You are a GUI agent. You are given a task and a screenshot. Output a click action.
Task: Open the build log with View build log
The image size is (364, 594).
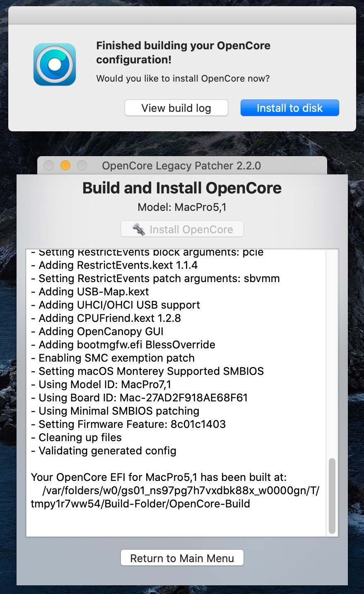point(176,108)
